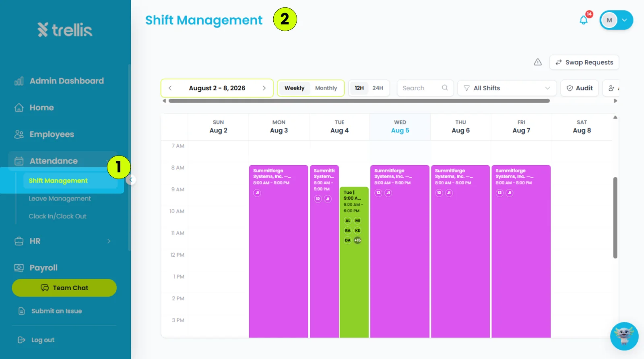Open Clock In/Clock Out
The width and height of the screenshot is (644, 359).
(58, 216)
